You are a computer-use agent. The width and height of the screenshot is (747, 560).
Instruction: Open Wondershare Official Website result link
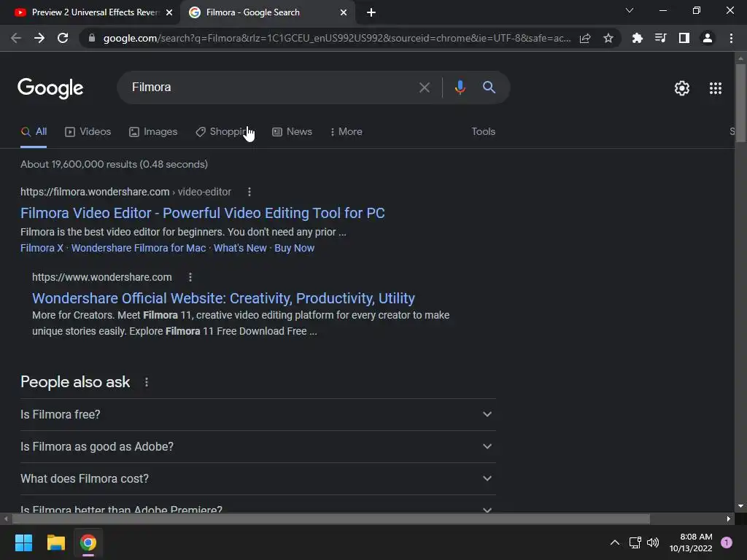pos(223,298)
